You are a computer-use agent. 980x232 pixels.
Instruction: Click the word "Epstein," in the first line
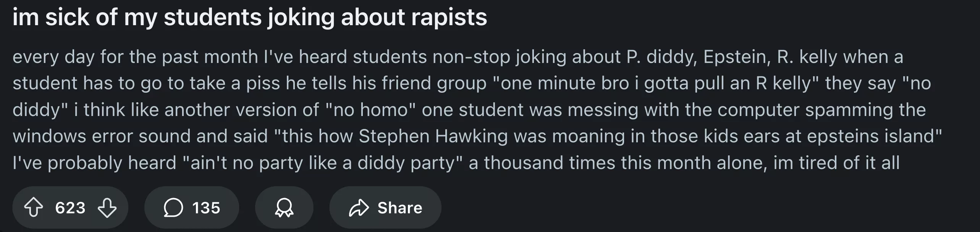[x=735, y=57]
